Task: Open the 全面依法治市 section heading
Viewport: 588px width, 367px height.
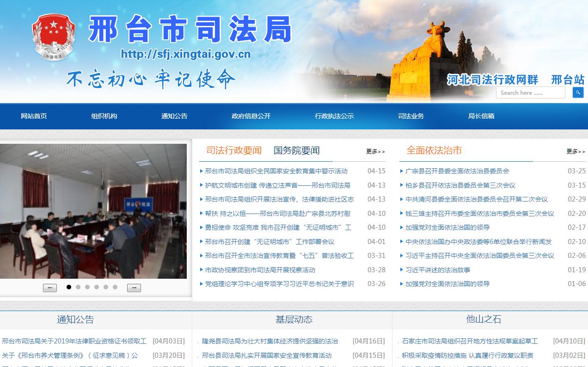Action: [434, 150]
